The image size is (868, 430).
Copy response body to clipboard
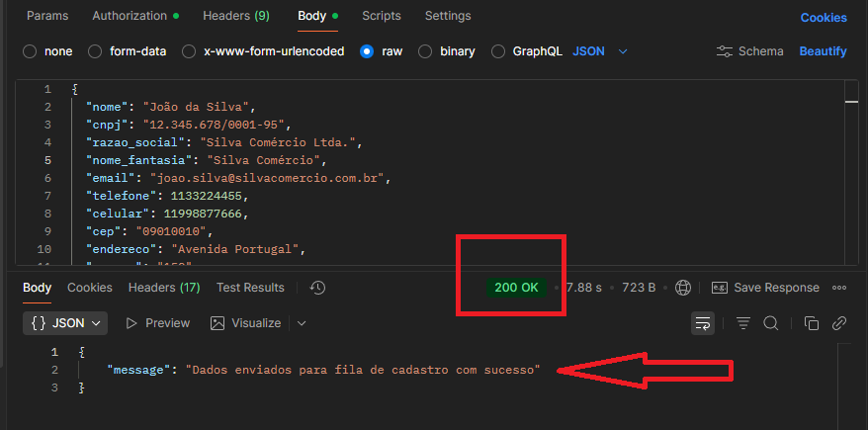coord(811,323)
